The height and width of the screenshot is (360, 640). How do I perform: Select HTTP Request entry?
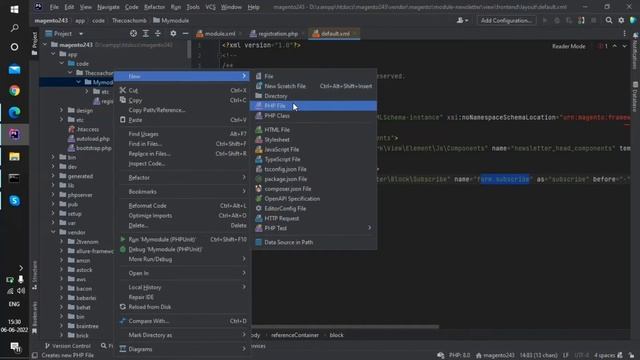coord(313,218)
